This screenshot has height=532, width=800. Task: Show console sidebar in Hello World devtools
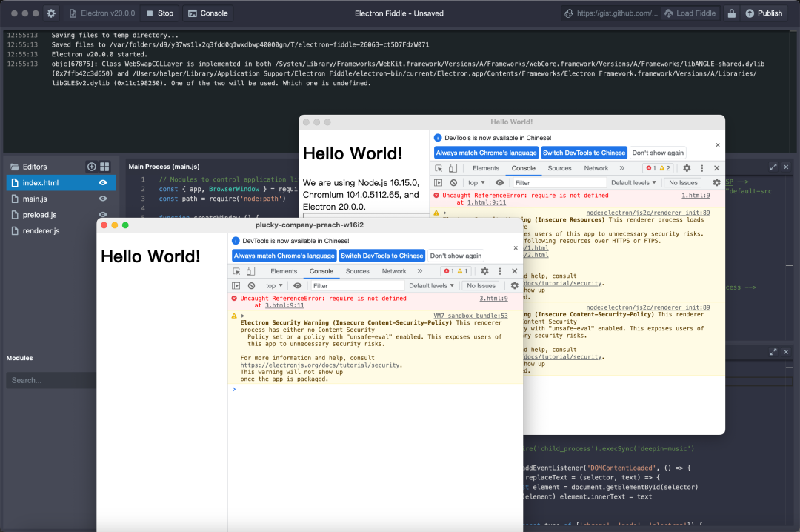click(438, 183)
